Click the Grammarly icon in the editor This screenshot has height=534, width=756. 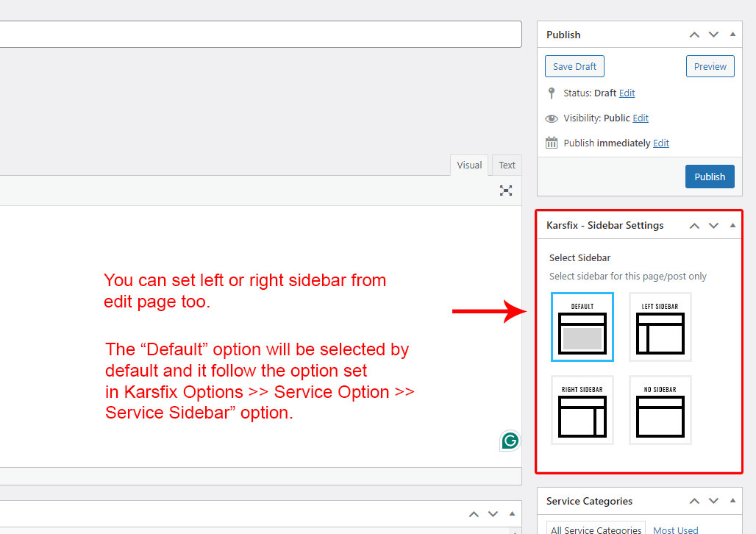pyautogui.click(x=510, y=441)
